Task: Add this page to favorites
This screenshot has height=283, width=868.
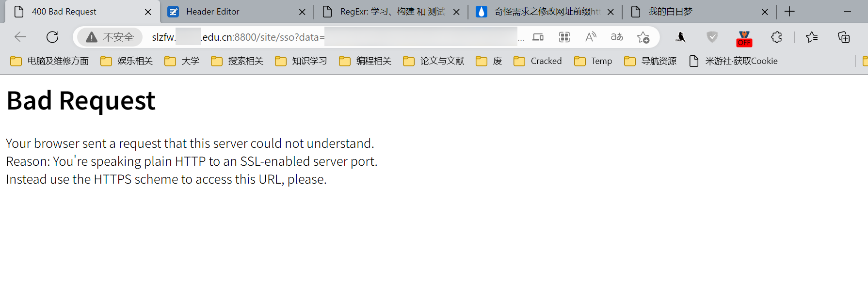Action: 643,37
